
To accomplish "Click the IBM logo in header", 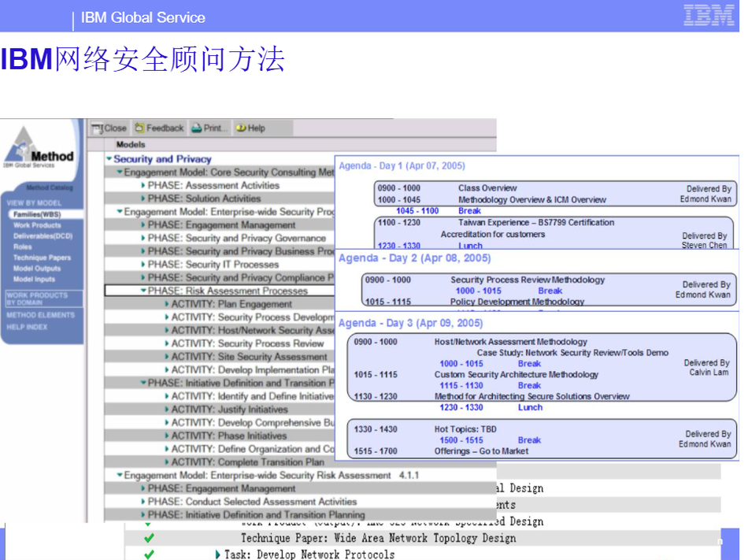I will pyautogui.click(x=708, y=16).
